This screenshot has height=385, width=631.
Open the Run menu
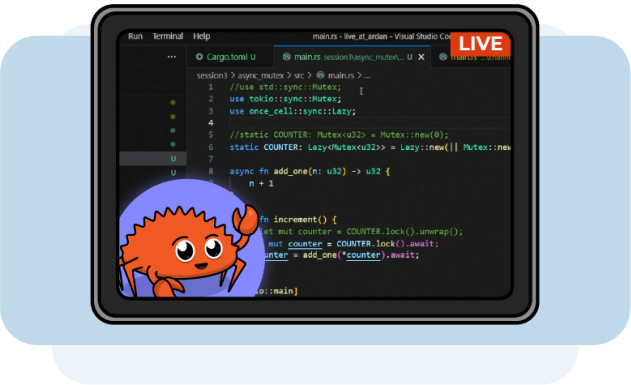coord(135,36)
